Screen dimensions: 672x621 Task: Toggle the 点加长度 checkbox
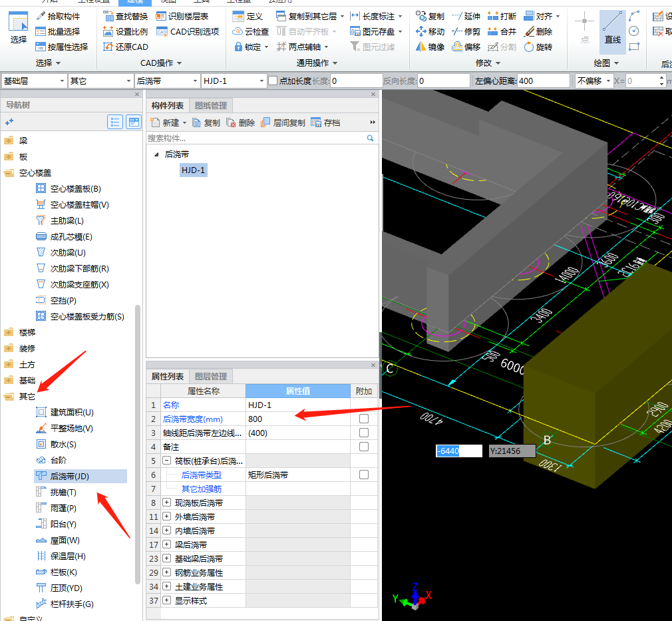tap(273, 81)
